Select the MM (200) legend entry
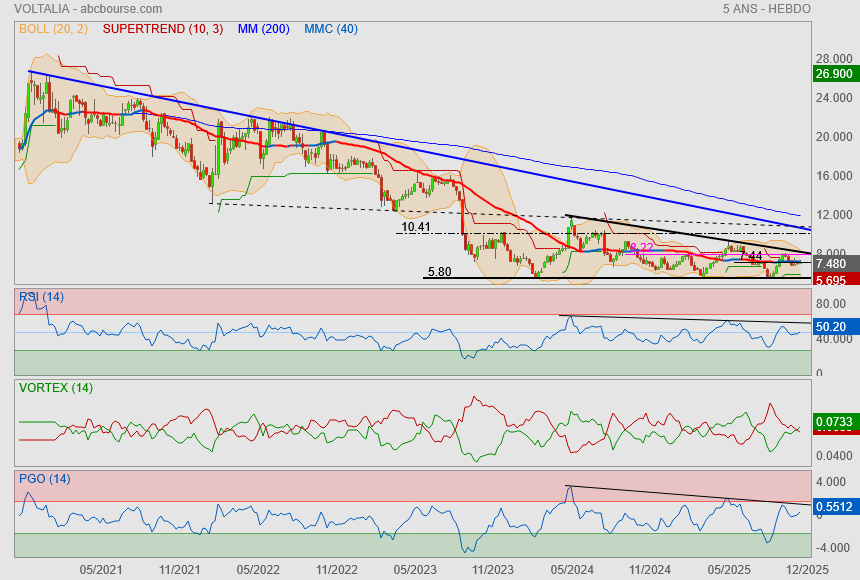The height and width of the screenshot is (580, 860). pyautogui.click(x=263, y=29)
